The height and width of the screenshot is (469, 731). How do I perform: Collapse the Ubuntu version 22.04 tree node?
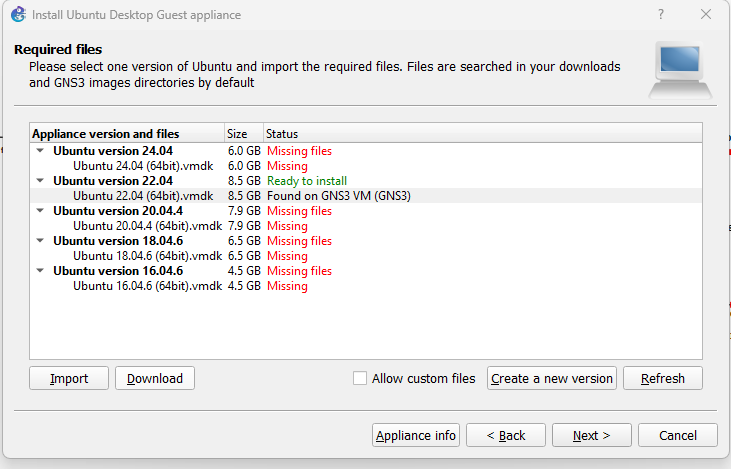(40, 181)
